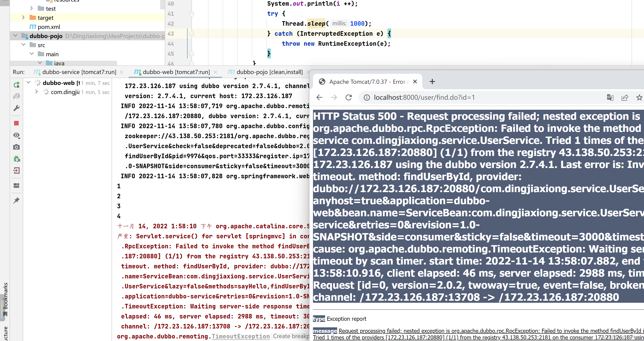Close the dubbo-web run tab
The width and height of the screenshot is (644, 341).
point(215,72)
